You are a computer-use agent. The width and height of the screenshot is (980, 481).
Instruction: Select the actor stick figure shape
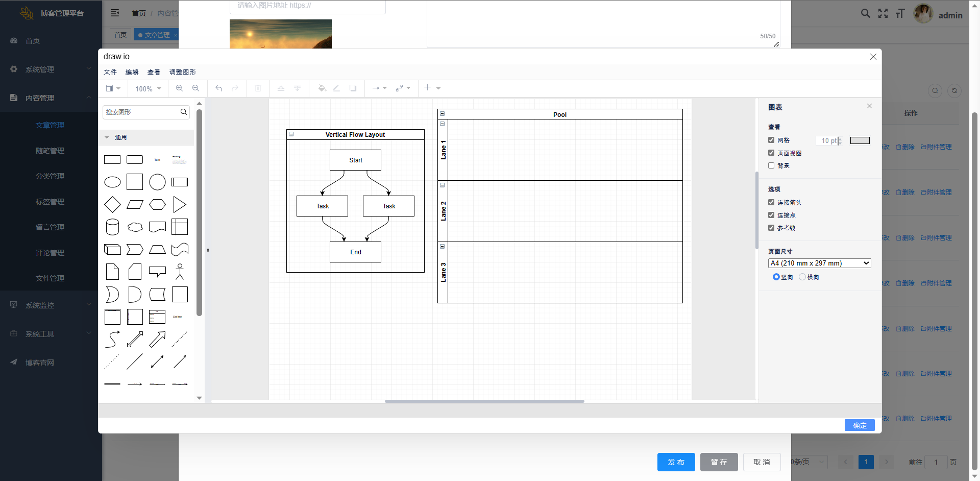point(180,272)
